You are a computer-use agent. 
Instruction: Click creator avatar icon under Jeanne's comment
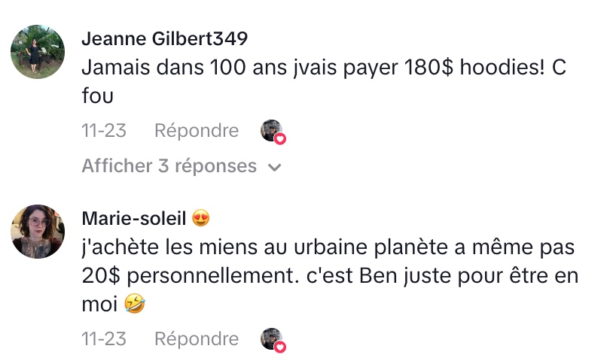click(x=270, y=130)
